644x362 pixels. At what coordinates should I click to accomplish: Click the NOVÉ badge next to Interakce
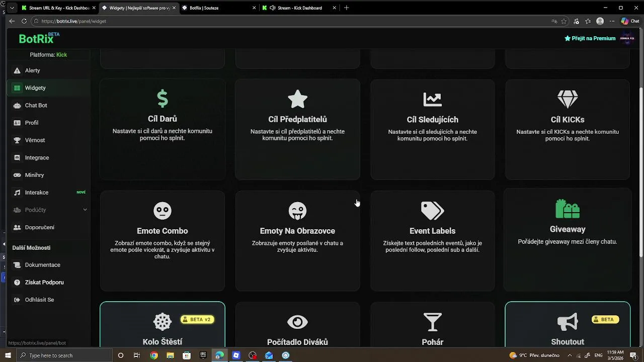pyautogui.click(x=81, y=193)
